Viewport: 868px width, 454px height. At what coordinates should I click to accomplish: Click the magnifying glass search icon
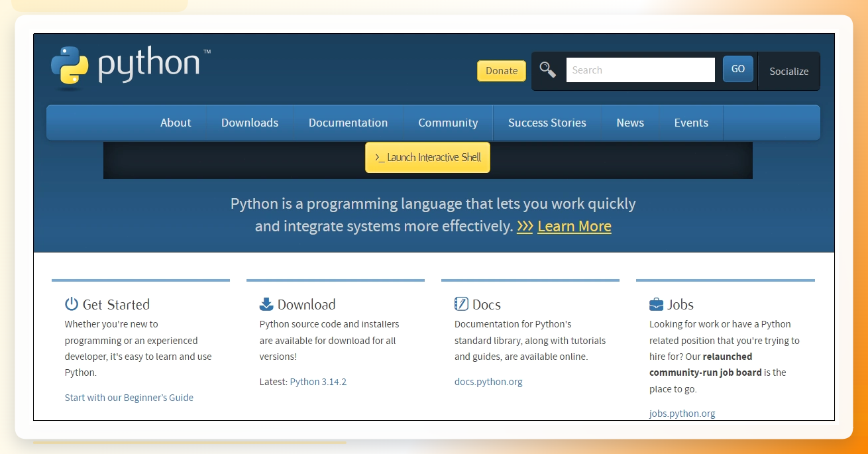pos(548,70)
